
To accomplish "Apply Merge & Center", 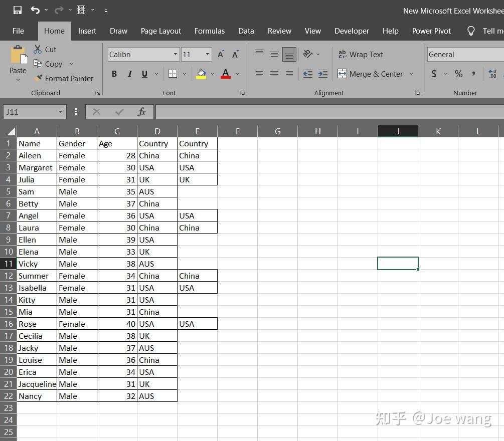I will [370, 74].
